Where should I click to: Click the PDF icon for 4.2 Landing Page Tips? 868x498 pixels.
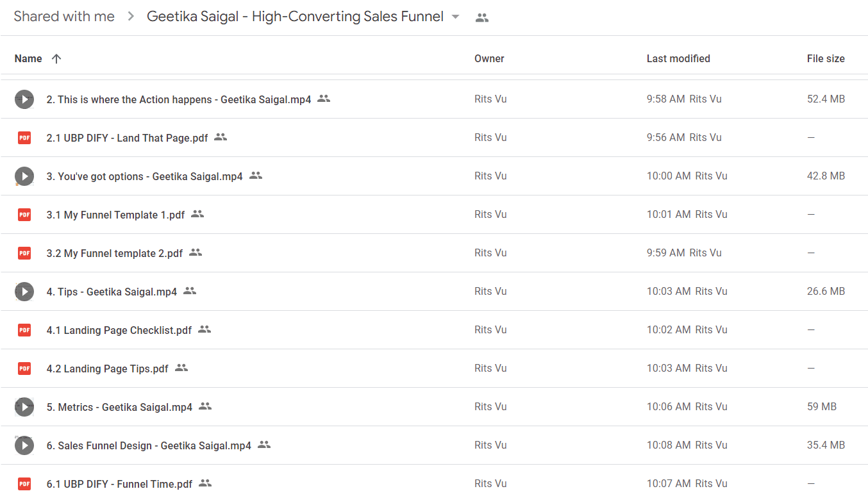(x=24, y=368)
